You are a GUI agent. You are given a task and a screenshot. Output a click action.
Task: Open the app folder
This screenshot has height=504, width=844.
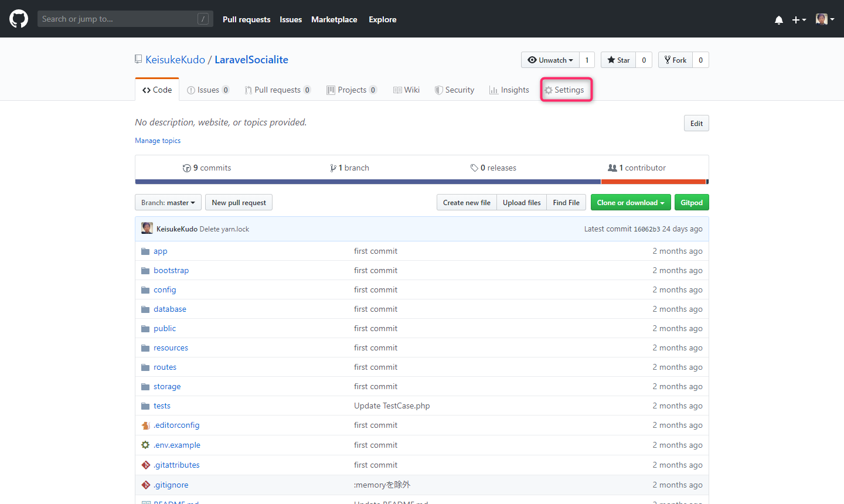(x=161, y=251)
